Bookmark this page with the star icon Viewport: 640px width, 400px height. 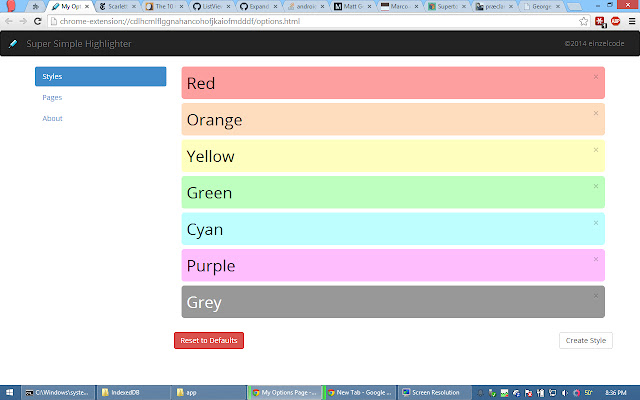[583, 21]
